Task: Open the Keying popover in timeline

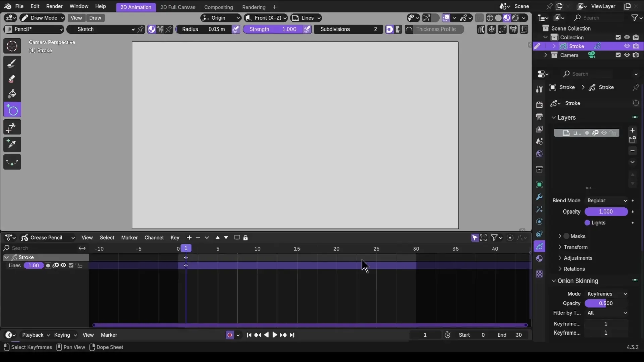Action: (x=65, y=335)
